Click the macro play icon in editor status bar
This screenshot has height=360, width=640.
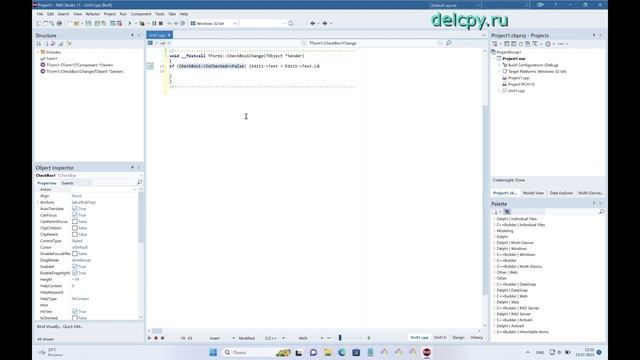(x=149, y=338)
